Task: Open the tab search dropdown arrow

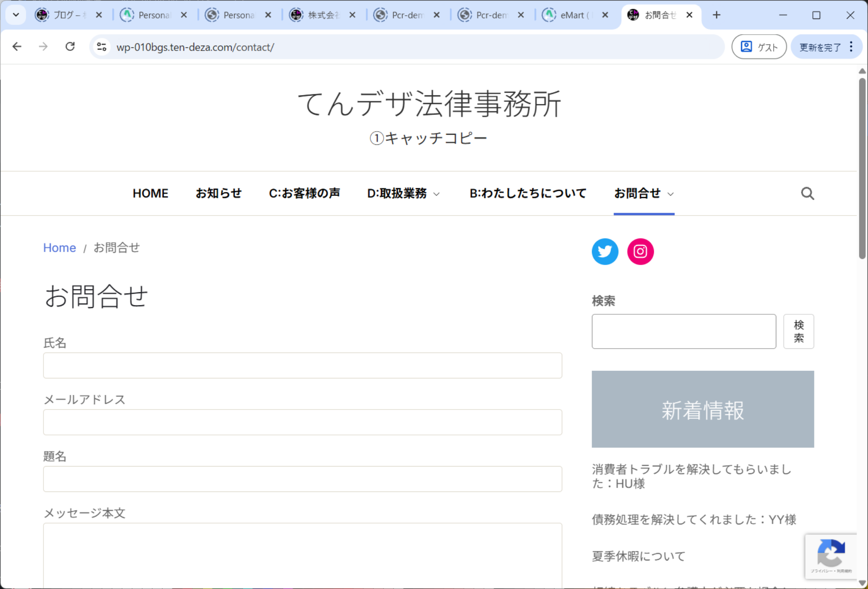Action: pyautogui.click(x=16, y=15)
